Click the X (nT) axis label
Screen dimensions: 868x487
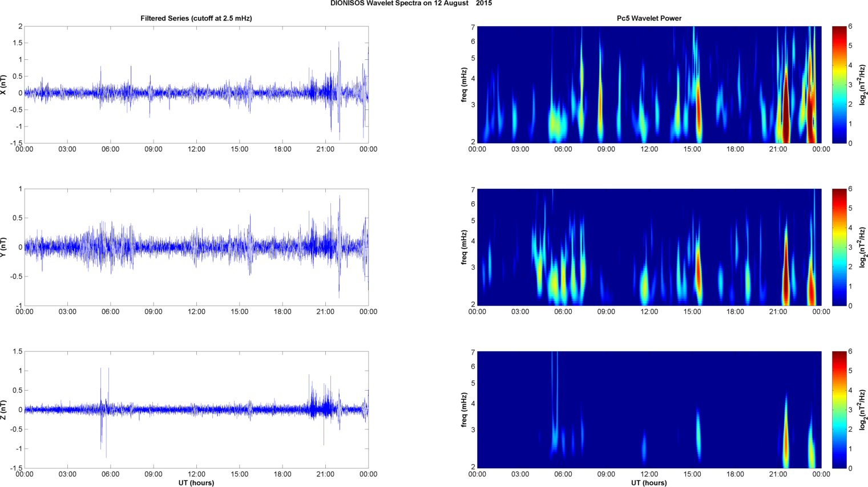4,84
